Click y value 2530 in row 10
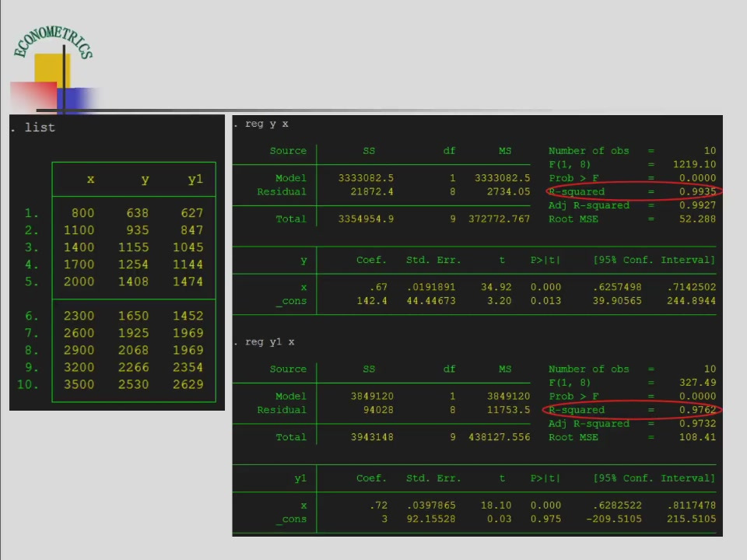 click(x=133, y=384)
